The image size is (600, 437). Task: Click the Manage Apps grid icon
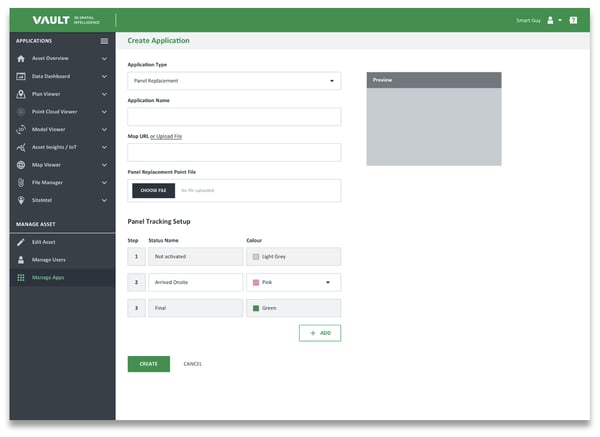21,277
